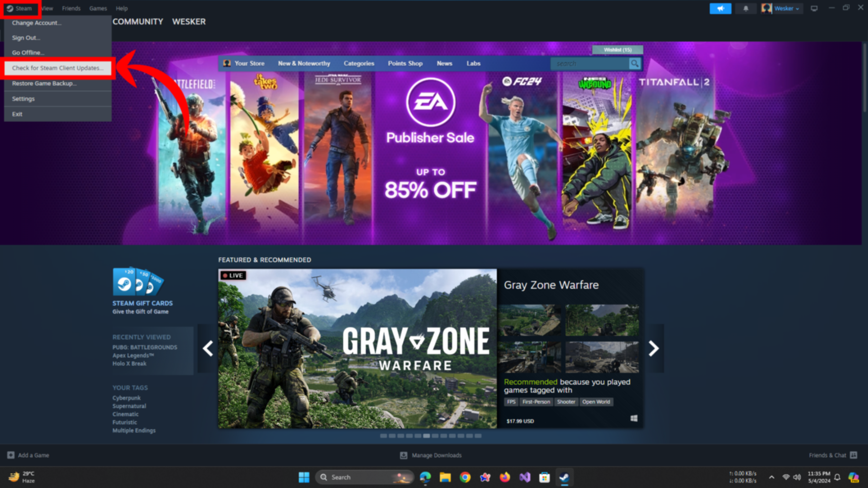Click the First-Person tag
The height and width of the screenshot is (488, 868).
click(x=536, y=402)
